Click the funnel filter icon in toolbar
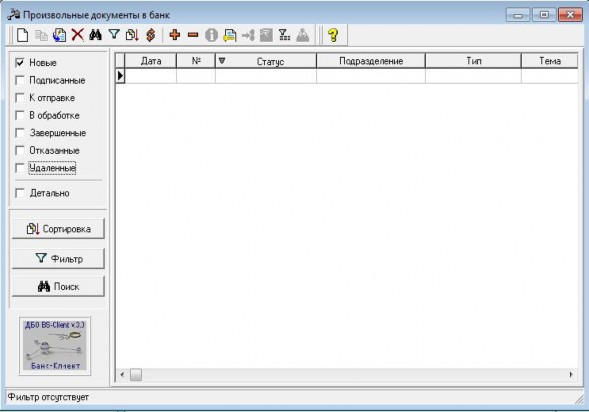 click(x=114, y=35)
